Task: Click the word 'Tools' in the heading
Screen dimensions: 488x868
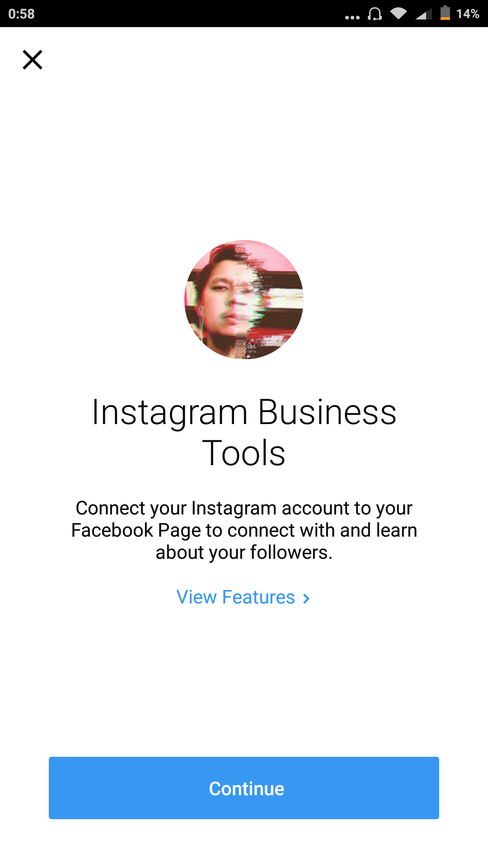Action: (244, 453)
